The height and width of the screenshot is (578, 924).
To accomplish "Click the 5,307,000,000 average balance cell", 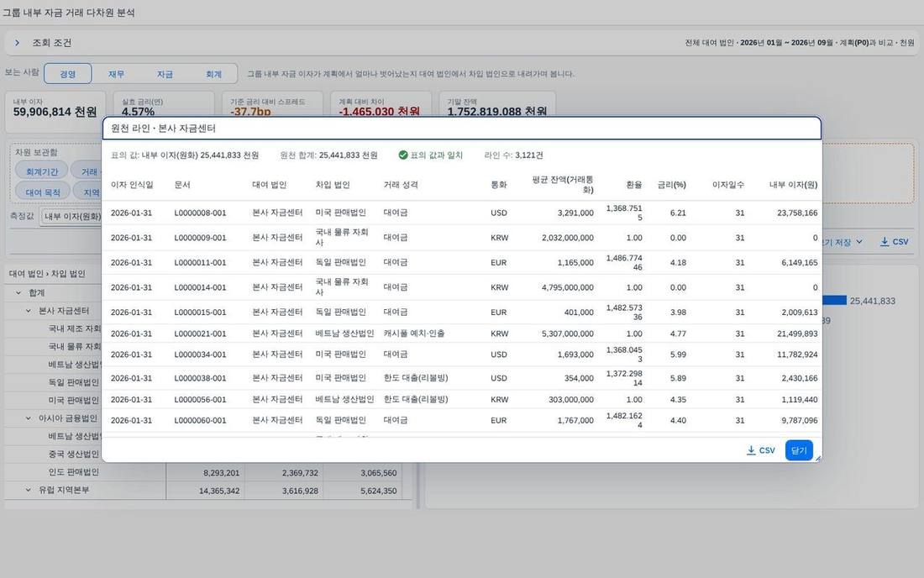I will 568,334.
